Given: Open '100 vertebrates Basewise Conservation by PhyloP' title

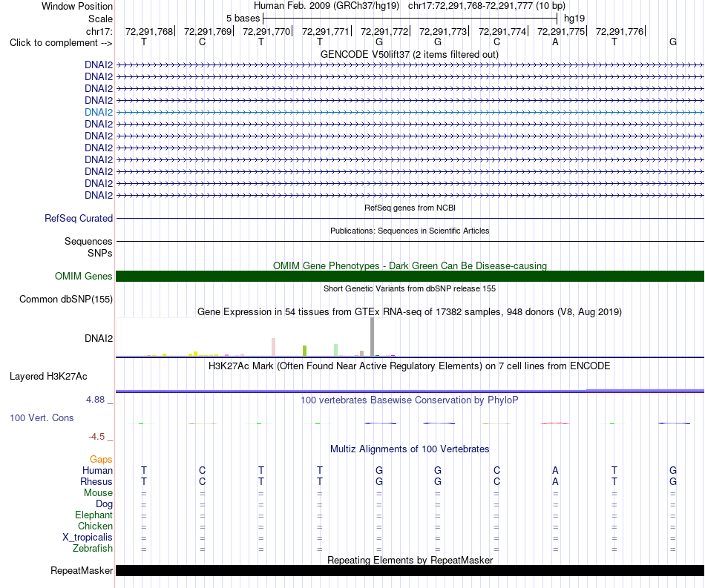Looking at the screenshot, I should [410, 400].
